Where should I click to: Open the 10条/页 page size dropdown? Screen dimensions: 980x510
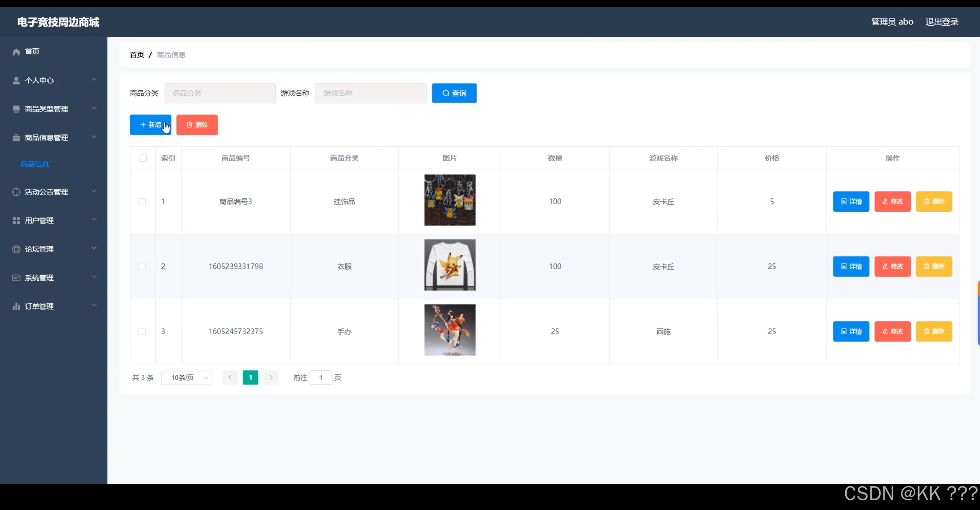(x=187, y=378)
